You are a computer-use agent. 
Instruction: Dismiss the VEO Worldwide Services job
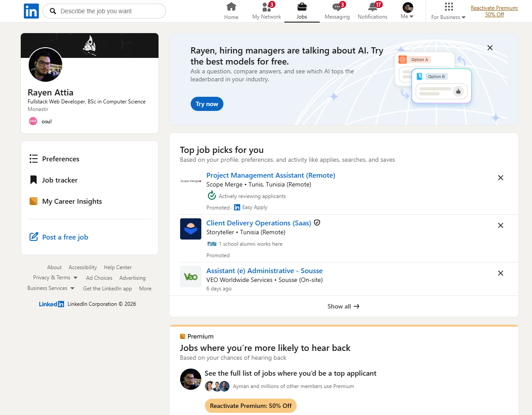501,273
